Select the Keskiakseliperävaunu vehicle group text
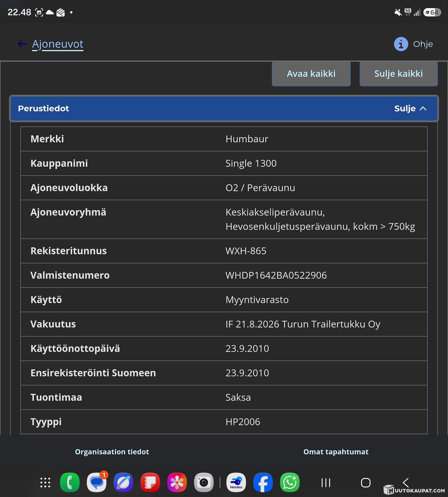This screenshot has height=497, width=448. (275, 212)
